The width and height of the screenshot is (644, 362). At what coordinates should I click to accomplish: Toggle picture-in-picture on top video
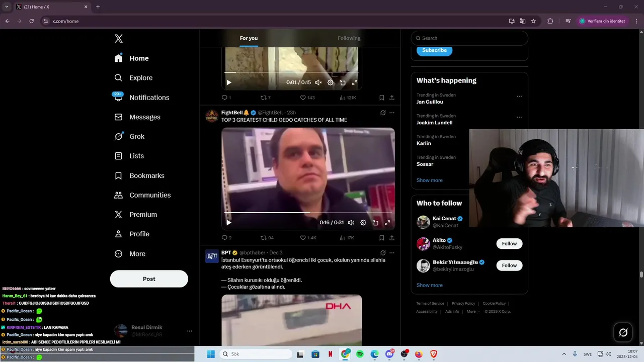coord(343,82)
